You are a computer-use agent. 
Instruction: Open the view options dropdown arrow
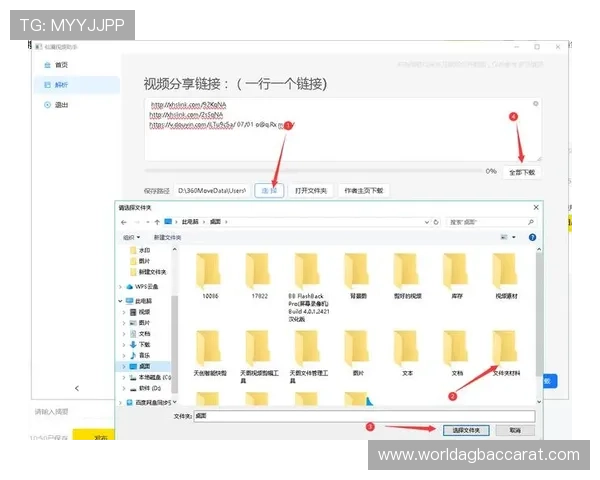(514, 237)
